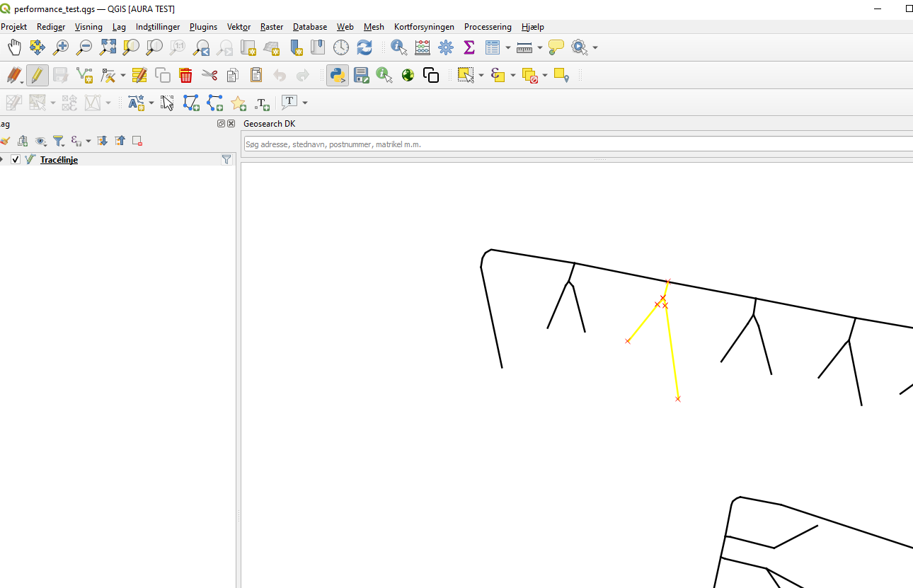This screenshot has height=588, width=913.
Task: Open the Python console
Action: point(338,75)
